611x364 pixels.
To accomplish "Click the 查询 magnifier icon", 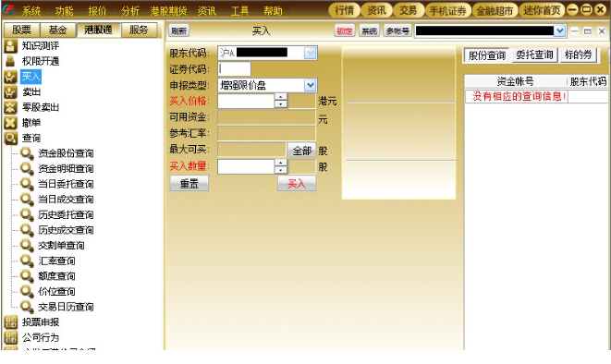I will click(10, 138).
